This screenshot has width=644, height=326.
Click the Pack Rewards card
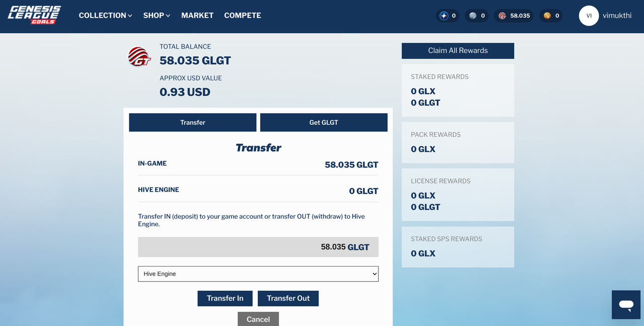coord(458,143)
